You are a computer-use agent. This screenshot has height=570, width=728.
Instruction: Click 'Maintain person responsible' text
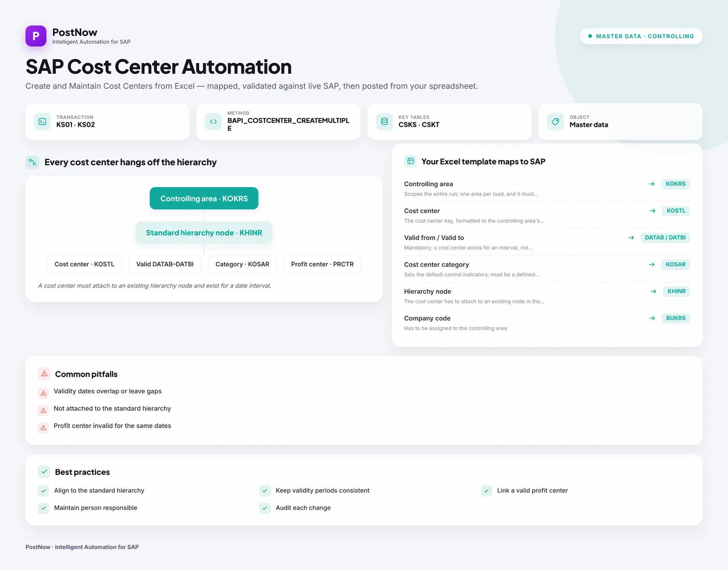point(96,508)
